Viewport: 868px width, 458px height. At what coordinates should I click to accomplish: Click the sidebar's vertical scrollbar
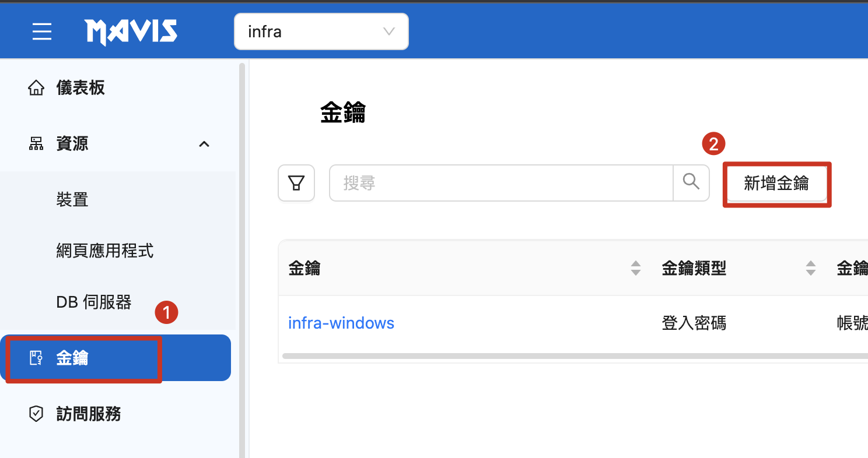242,233
